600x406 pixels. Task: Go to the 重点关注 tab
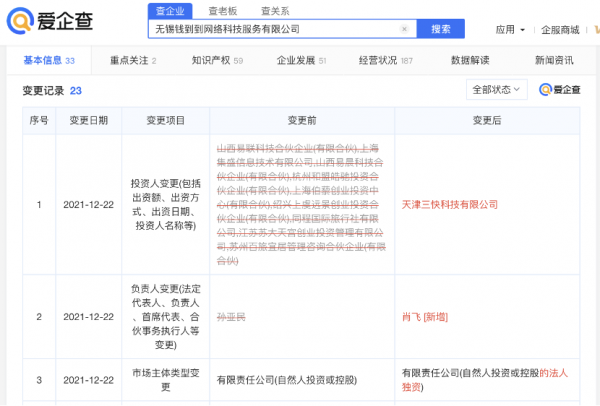click(x=133, y=60)
